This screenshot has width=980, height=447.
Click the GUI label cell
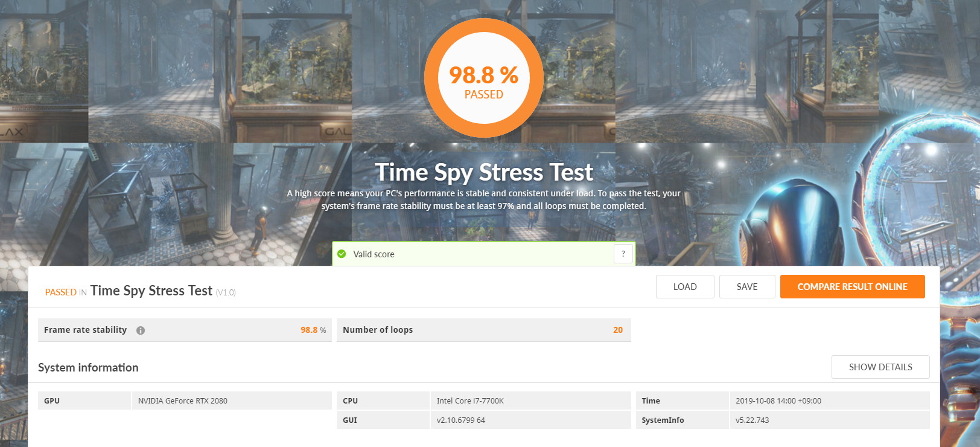[383, 420]
